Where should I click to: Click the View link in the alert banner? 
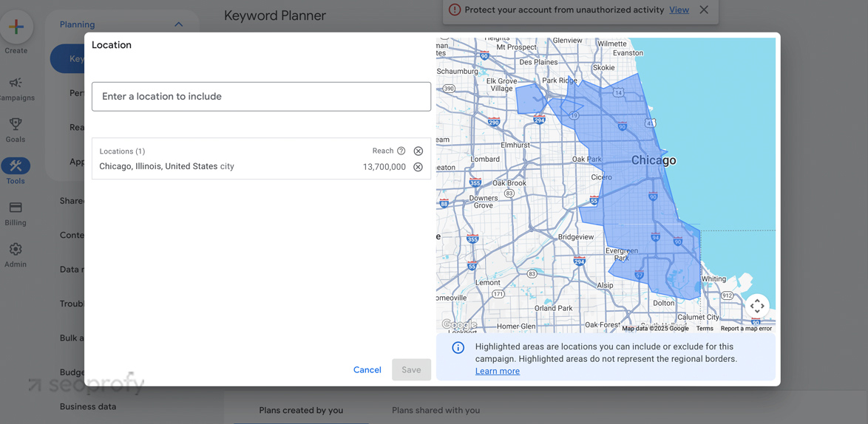pos(679,10)
